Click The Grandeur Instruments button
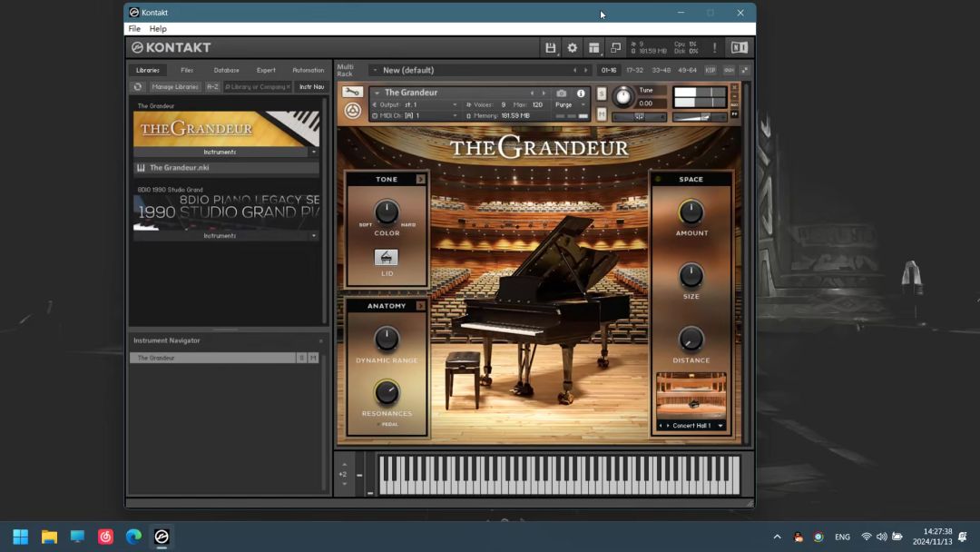Screen dimensions: 980x552 [x=220, y=152]
